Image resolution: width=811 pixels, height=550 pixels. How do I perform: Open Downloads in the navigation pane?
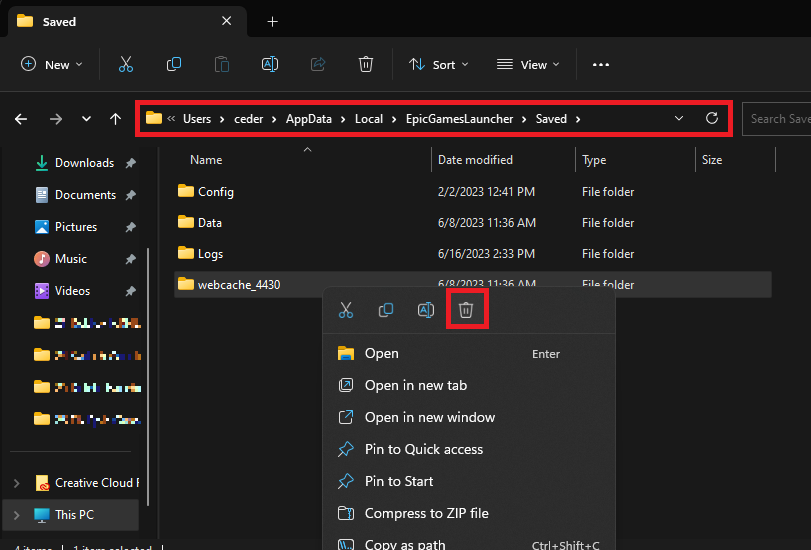click(x=84, y=163)
